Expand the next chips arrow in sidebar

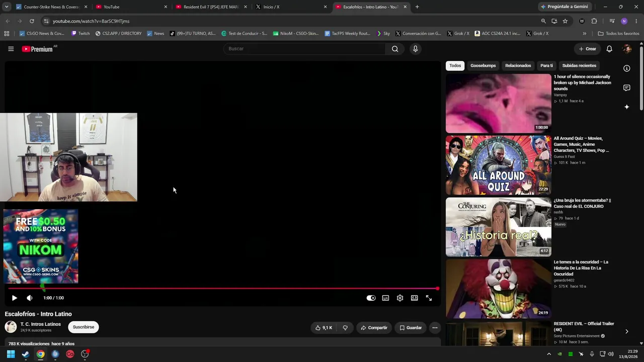(627, 331)
